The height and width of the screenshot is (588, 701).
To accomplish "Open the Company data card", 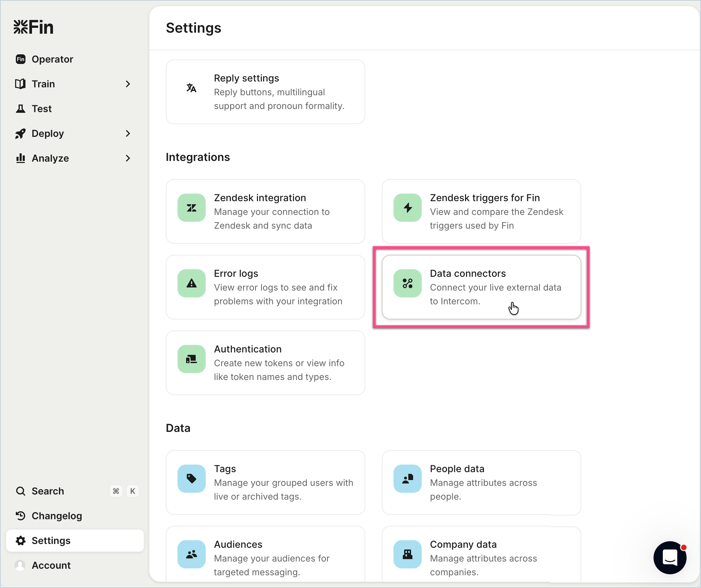I will click(x=482, y=554).
